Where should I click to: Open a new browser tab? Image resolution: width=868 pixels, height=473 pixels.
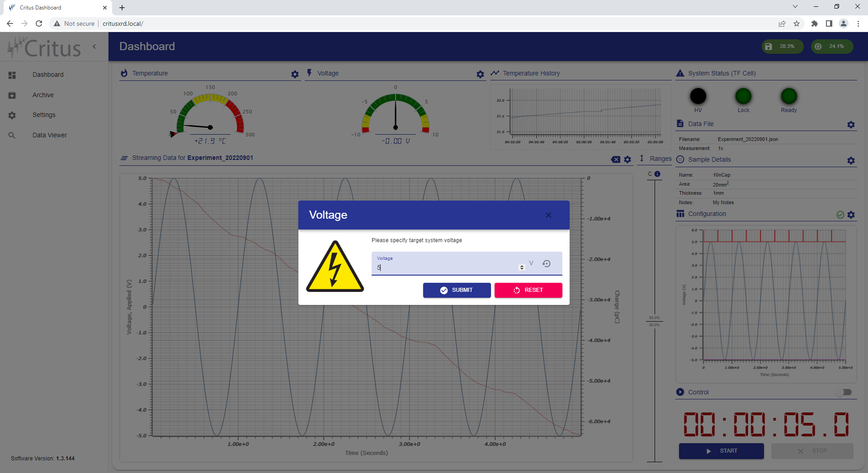click(x=122, y=8)
